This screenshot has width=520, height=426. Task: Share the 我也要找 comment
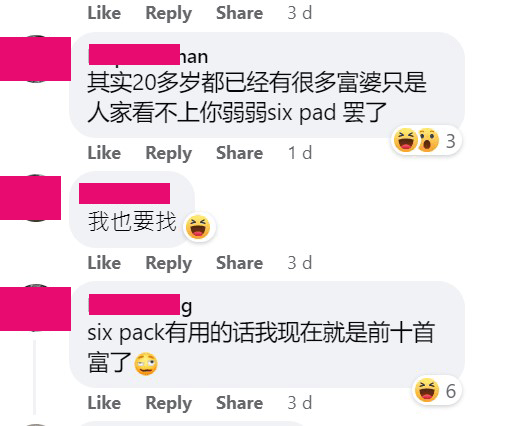click(x=239, y=263)
